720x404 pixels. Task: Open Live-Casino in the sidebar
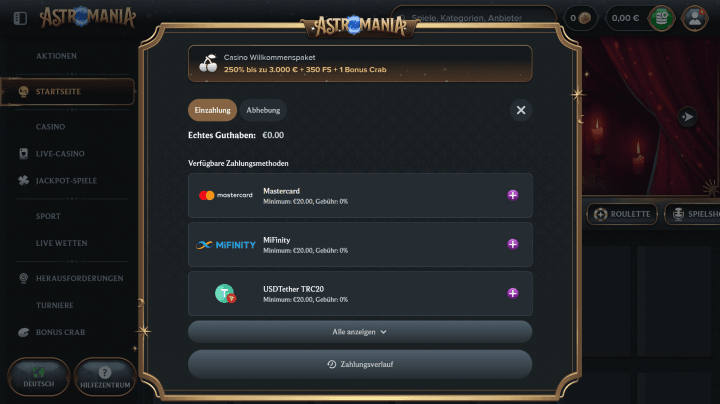(60, 154)
